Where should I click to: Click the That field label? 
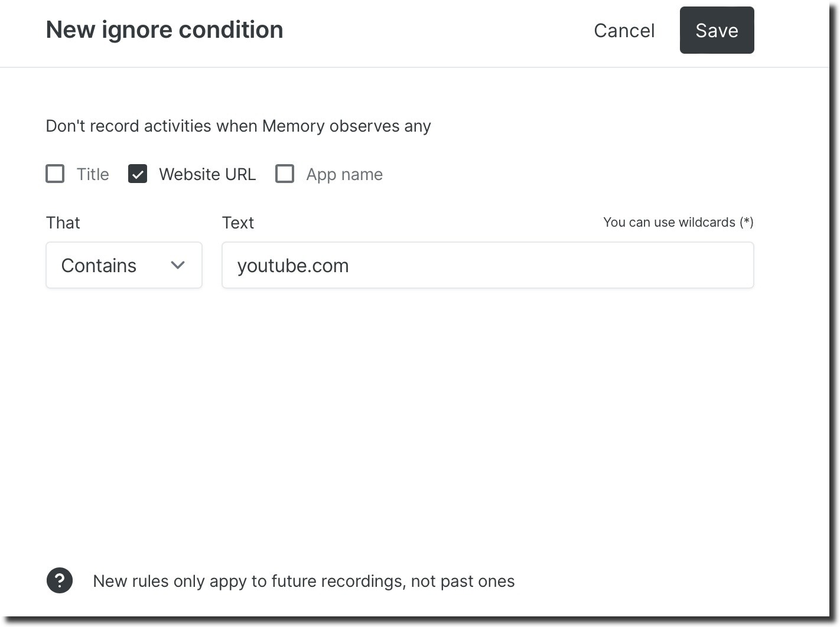point(63,223)
